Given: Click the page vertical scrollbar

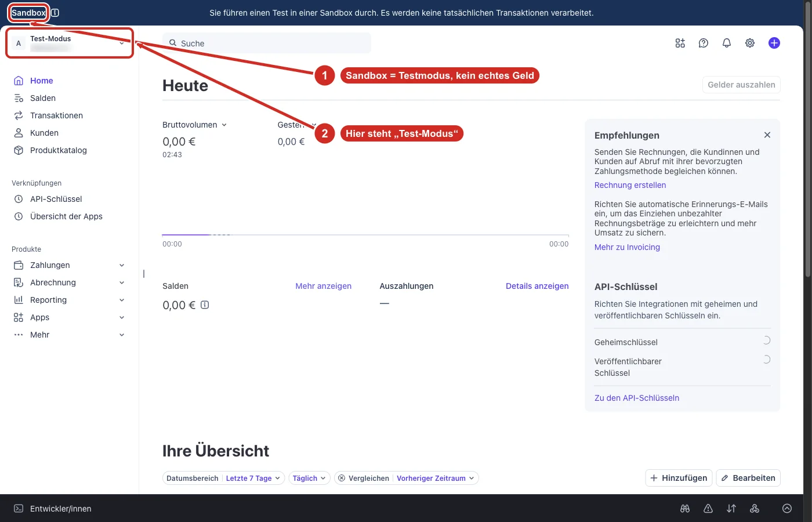Looking at the screenshot, I should (x=808, y=139).
